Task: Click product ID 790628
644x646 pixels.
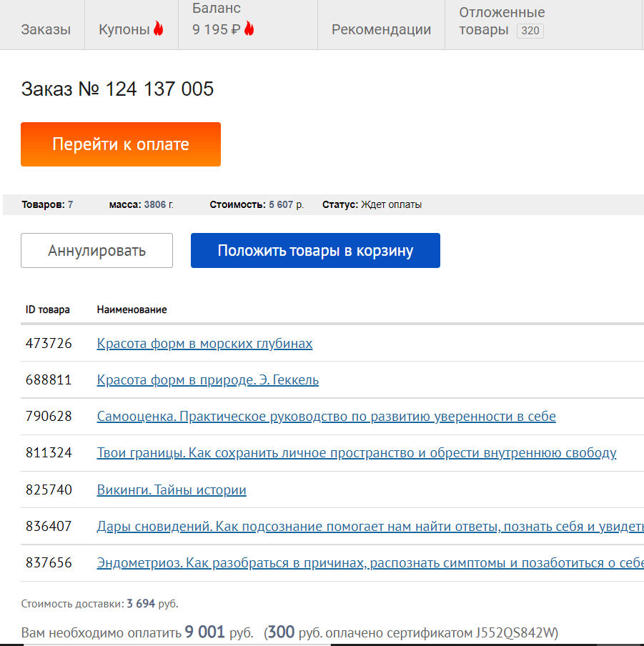Action: 49,416
